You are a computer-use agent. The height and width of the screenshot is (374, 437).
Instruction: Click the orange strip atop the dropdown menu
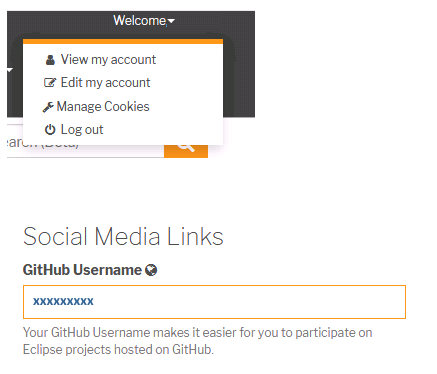[x=123, y=41]
